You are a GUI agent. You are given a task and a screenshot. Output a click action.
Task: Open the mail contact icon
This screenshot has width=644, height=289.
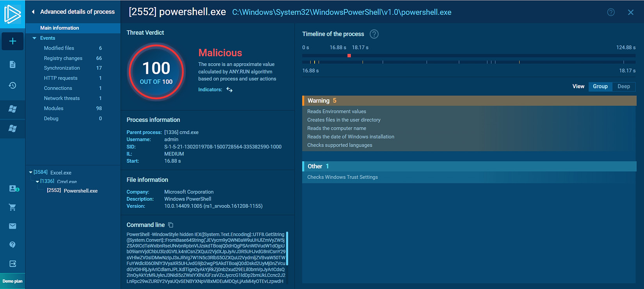(12, 226)
